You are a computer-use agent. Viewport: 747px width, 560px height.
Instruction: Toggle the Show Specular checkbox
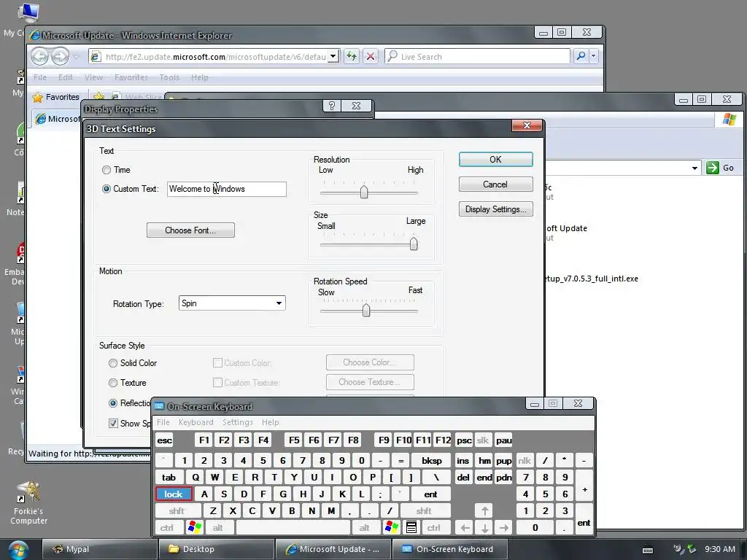[113, 424]
